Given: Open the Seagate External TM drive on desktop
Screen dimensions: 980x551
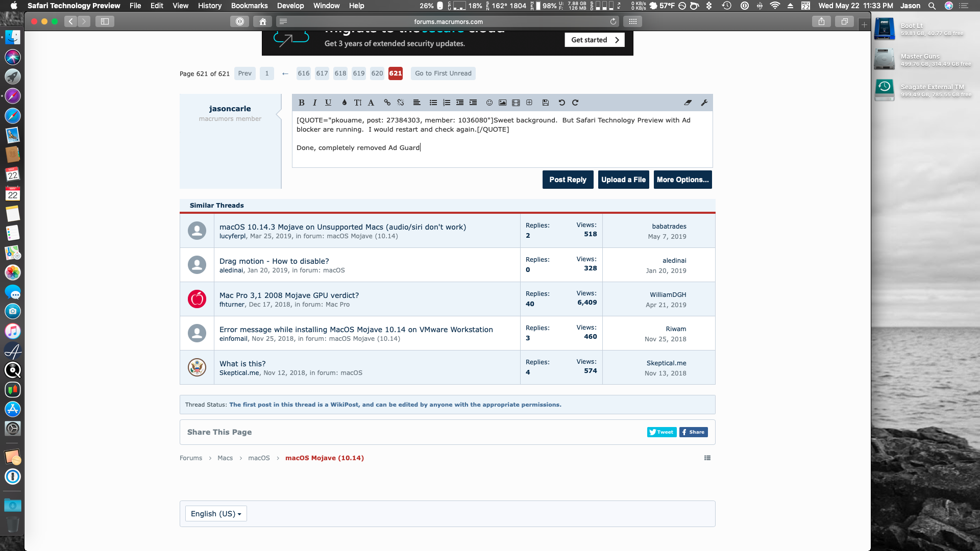Looking at the screenshot, I should tap(885, 90).
